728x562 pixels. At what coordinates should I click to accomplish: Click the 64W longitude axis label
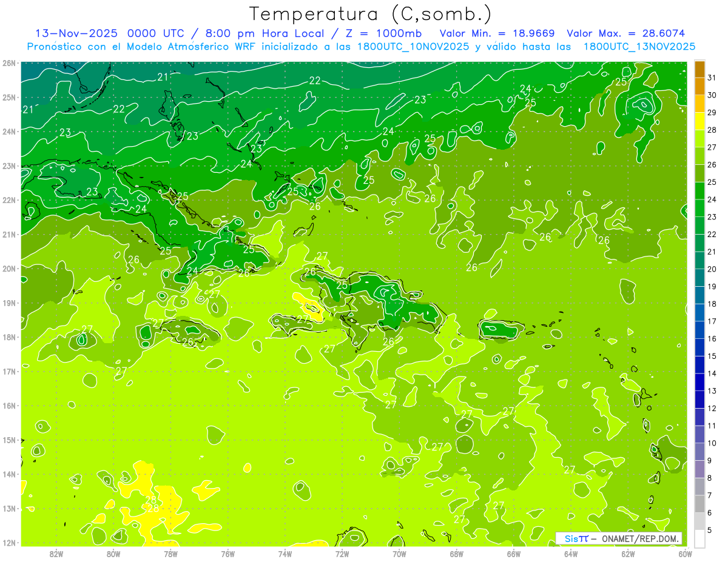point(570,553)
